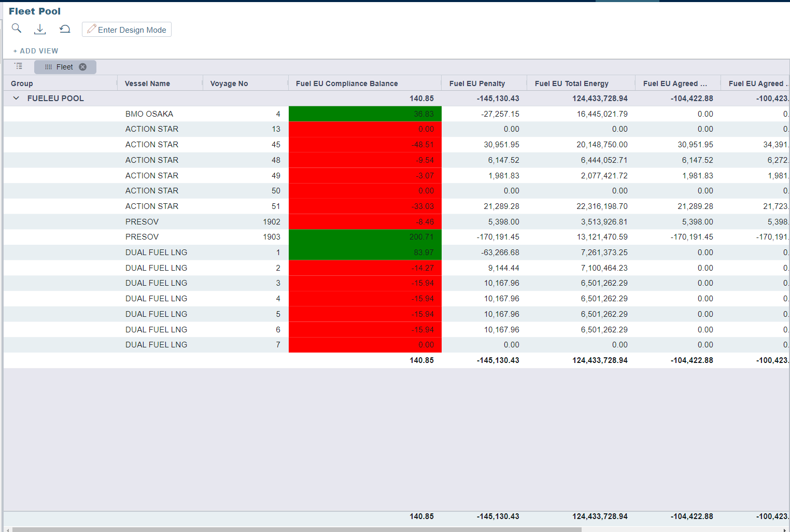
Task: Click ACTION STAR voyage 51 name
Action: tap(152, 206)
